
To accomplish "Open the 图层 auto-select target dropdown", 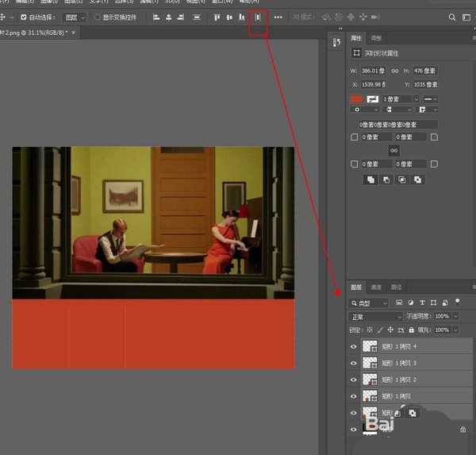I will (75, 17).
